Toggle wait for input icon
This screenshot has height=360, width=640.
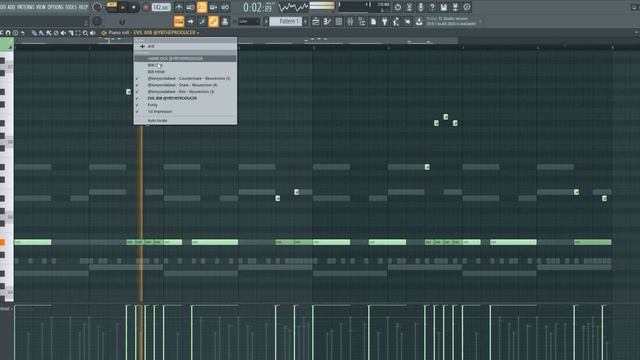[x=190, y=7]
